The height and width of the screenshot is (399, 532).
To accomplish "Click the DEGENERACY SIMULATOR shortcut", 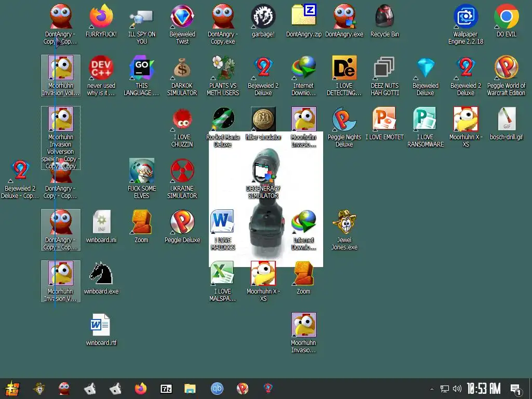I will coord(263,179).
